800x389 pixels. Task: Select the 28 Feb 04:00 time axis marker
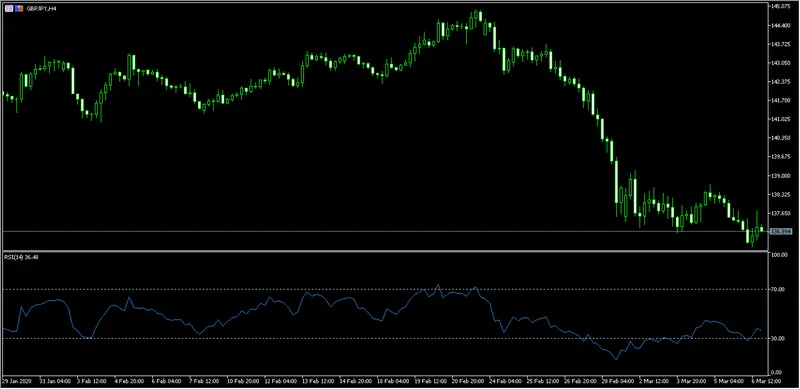tap(618, 381)
